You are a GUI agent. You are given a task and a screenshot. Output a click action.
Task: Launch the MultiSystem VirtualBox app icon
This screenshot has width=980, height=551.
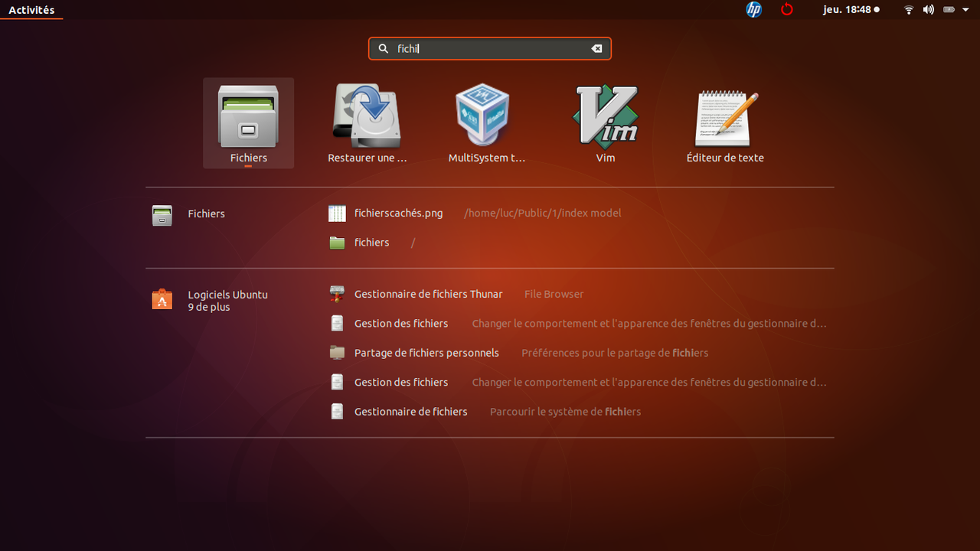pyautogui.click(x=483, y=116)
